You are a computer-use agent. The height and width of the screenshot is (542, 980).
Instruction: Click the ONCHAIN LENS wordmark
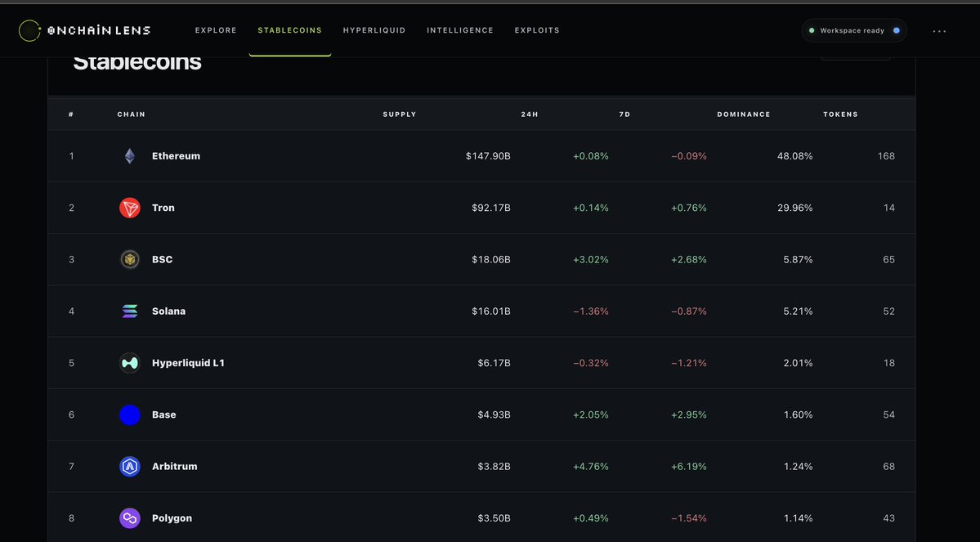pos(100,30)
